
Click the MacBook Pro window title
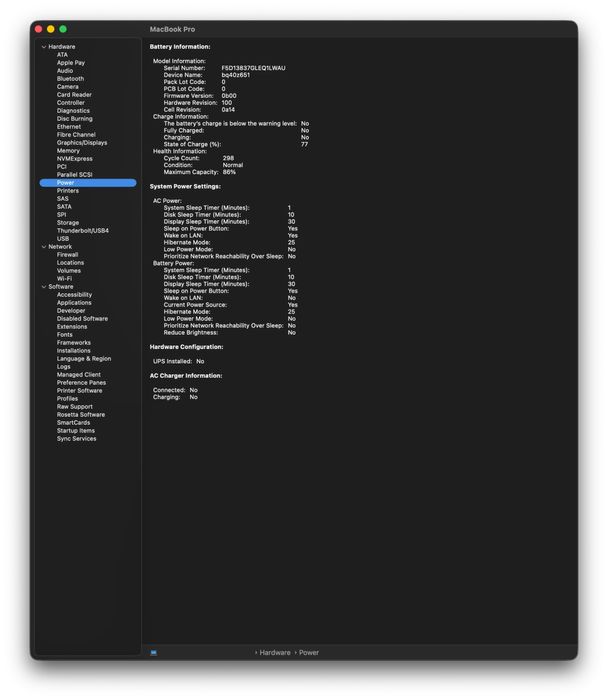pyautogui.click(x=172, y=29)
